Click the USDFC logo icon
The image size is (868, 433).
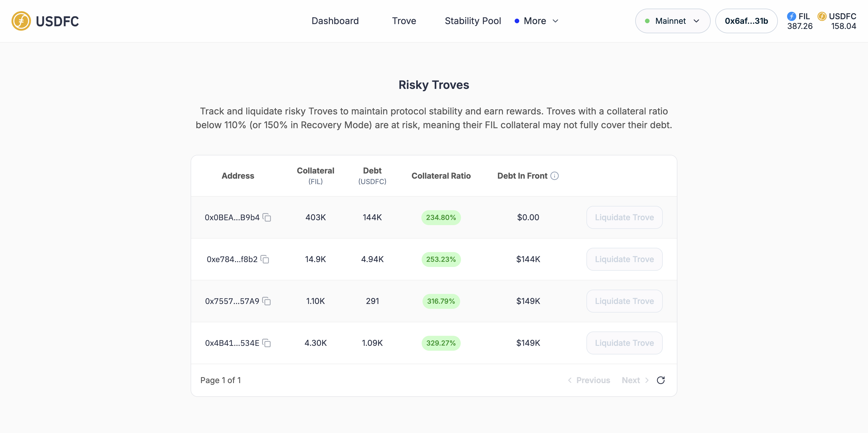point(21,21)
